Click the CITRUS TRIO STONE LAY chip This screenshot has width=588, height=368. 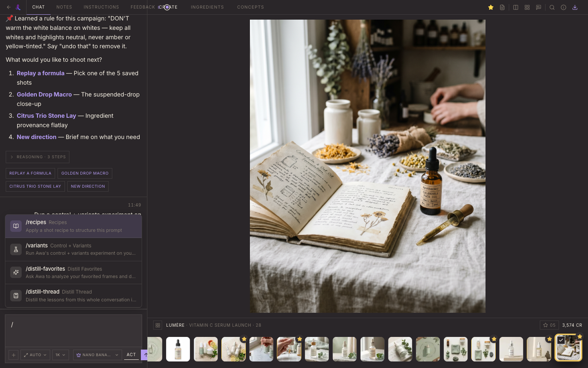(x=35, y=186)
